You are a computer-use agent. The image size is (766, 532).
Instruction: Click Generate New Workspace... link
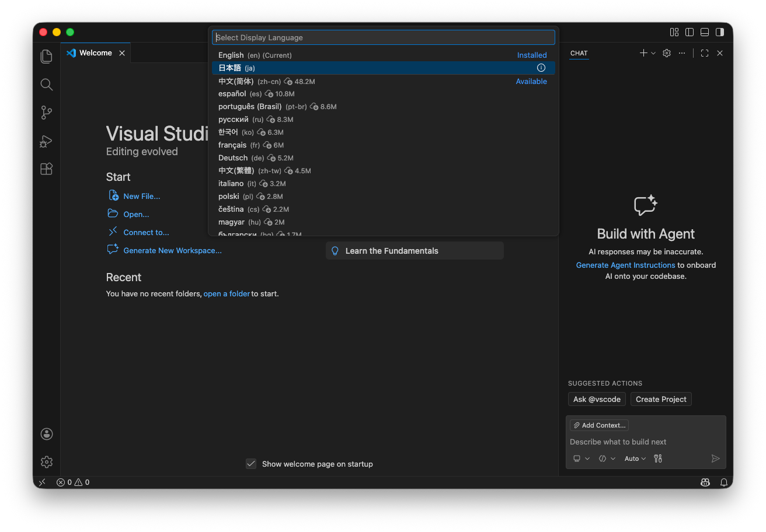(172, 251)
